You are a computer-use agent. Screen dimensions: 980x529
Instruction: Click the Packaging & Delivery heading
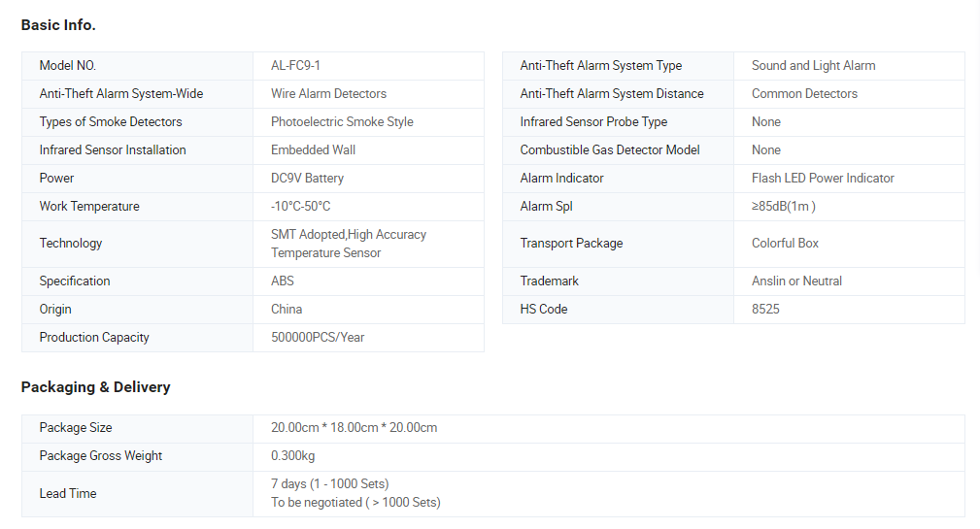(95, 387)
